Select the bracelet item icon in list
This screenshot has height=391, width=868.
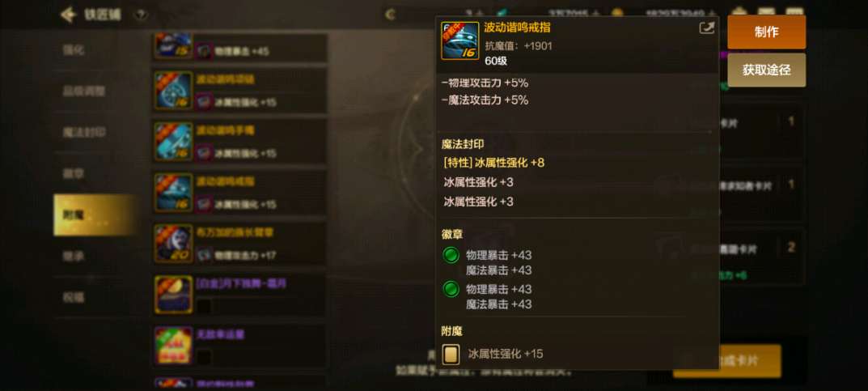pyautogui.click(x=173, y=141)
